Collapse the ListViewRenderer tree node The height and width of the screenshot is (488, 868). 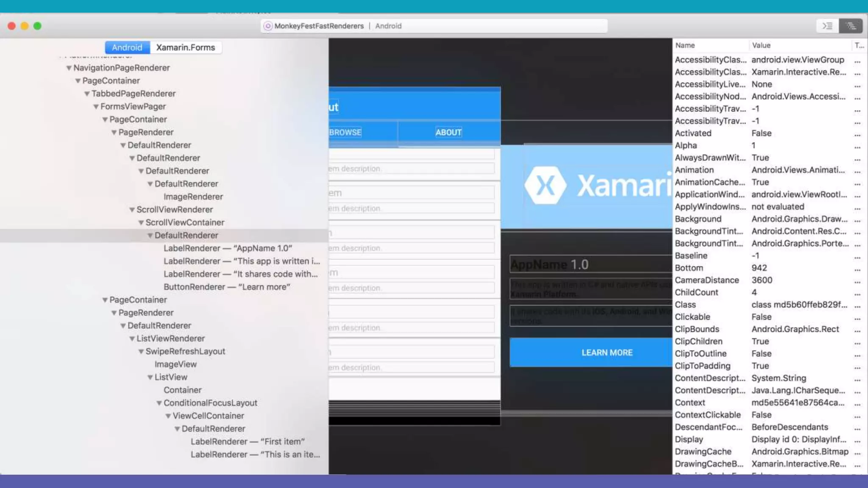pyautogui.click(x=132, y=339)
